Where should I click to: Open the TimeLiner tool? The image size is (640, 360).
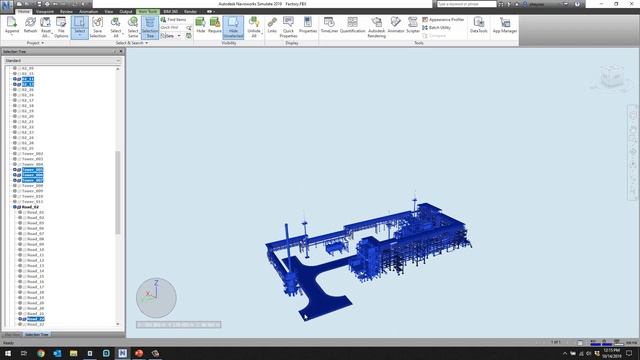click(329, 25)
